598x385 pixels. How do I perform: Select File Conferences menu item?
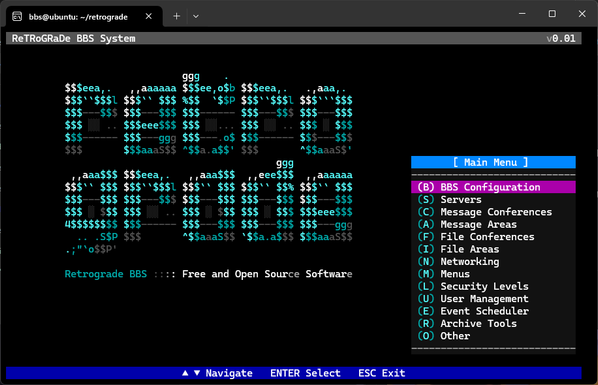click(493, 237)
